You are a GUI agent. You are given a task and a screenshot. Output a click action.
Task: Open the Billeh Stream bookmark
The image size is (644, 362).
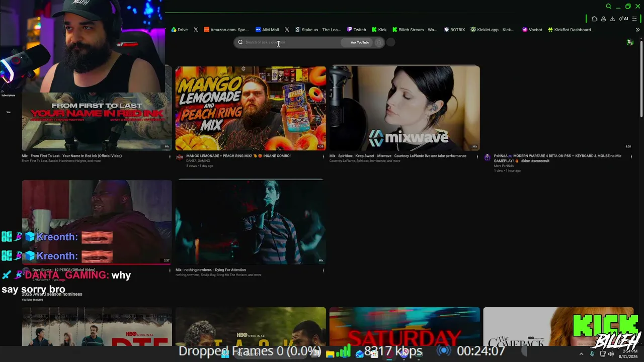click(x=415, y=30)
